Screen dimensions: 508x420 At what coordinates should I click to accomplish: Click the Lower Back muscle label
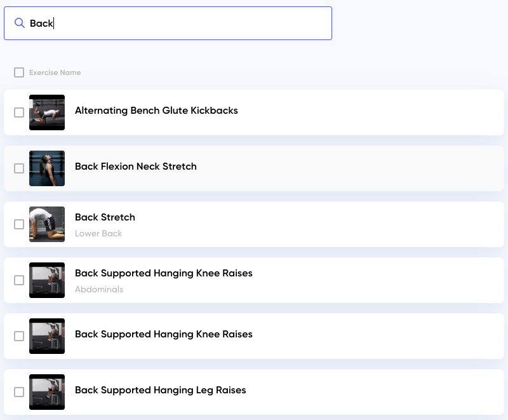tap(98, 233)
